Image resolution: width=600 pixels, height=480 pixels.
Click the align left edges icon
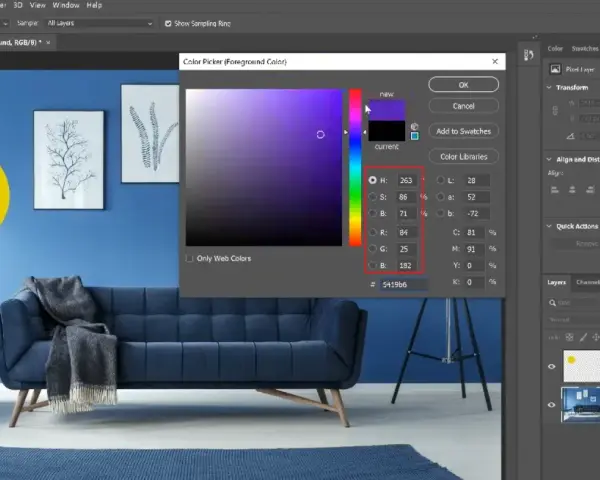pyautogui.click(x=554, y=189)
